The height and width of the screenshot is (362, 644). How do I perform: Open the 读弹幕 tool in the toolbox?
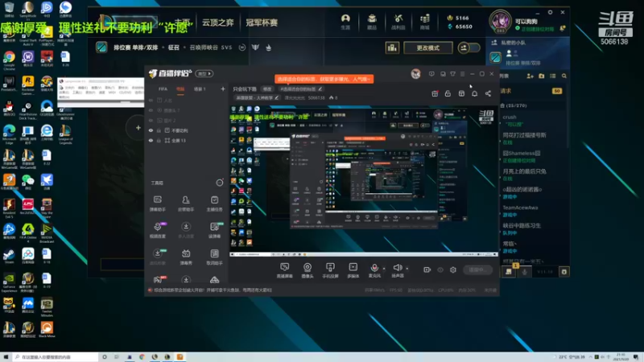(x=214, y=230)
